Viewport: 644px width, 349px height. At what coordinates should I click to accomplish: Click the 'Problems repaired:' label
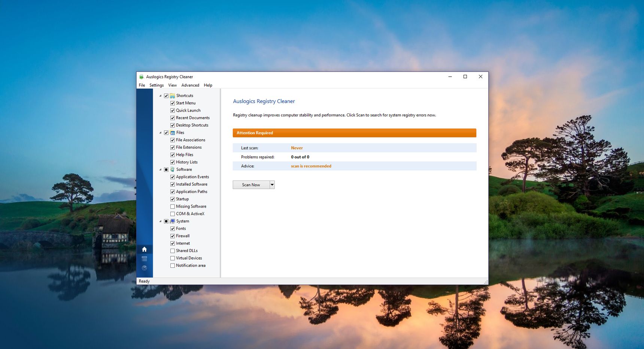(258, 157)
